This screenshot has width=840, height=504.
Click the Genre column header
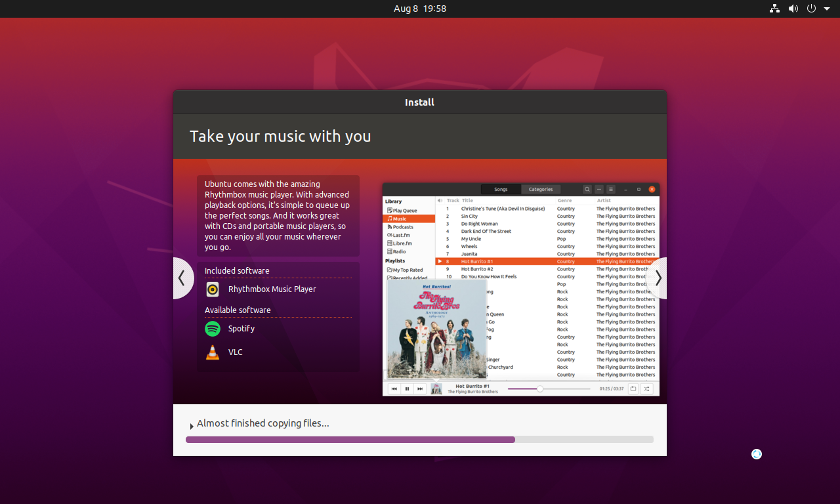(564, 200)
